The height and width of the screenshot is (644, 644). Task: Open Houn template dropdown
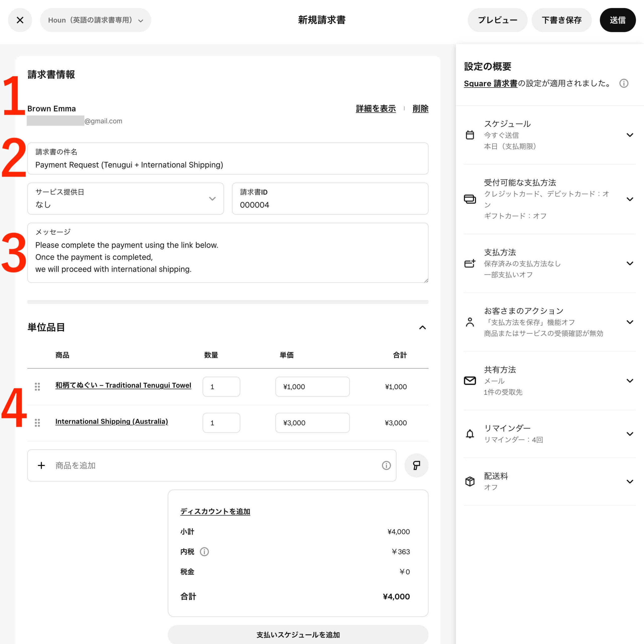(x=95, y=20)
